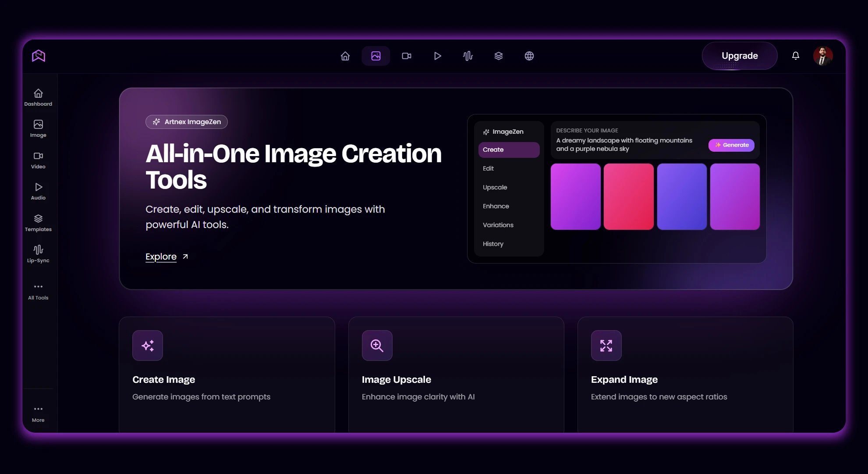Click the arrow icon next to Explore
This screenshot has width=868, height=474.
pyautogui.click(x=185, y=257)
